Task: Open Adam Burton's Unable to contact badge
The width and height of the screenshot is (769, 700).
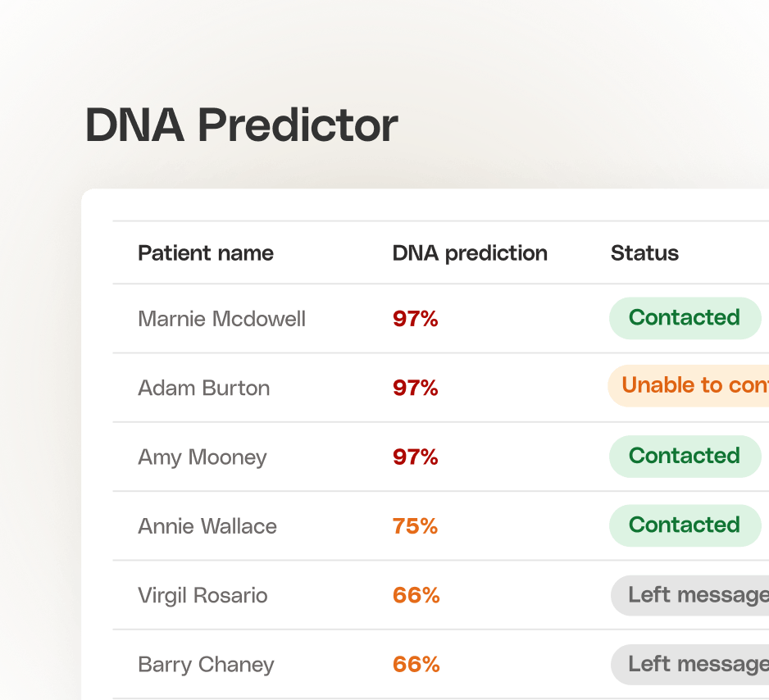Action: (x=689, y=386)
